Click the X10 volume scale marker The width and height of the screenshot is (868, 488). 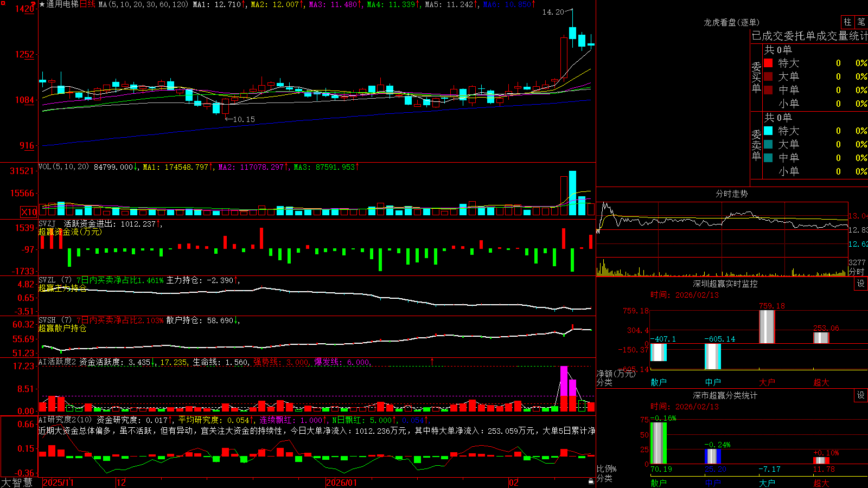(x=29, y=212)
